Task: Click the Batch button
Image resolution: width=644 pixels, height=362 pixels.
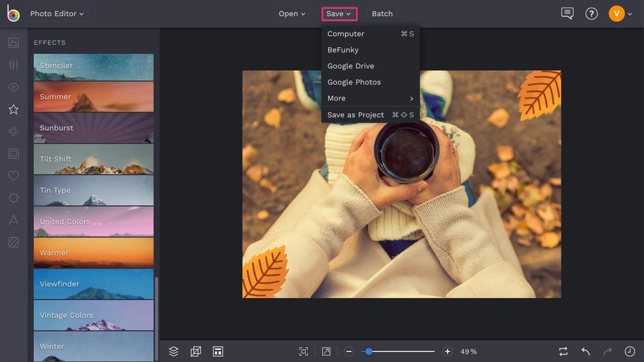Action: pos(382,14)
